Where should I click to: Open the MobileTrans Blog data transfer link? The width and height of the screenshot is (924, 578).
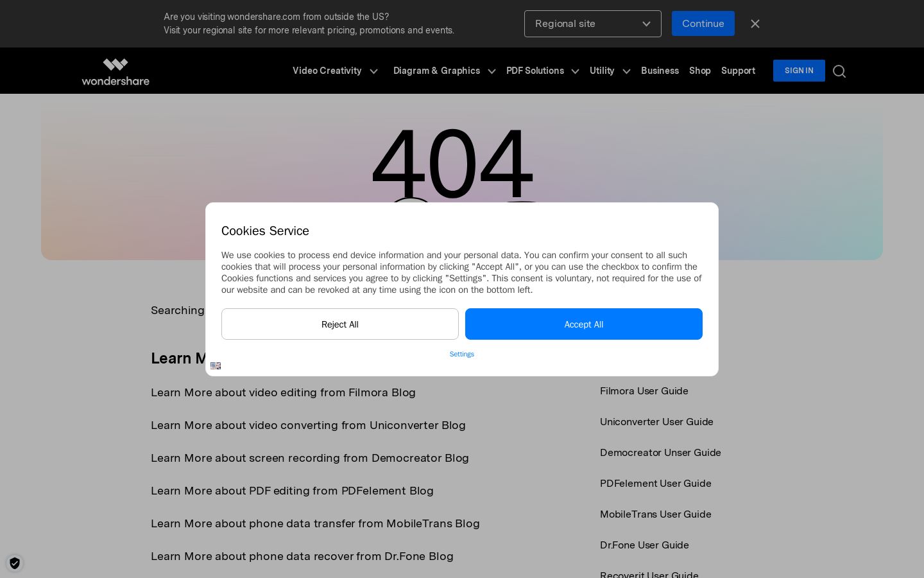point(315,523)
